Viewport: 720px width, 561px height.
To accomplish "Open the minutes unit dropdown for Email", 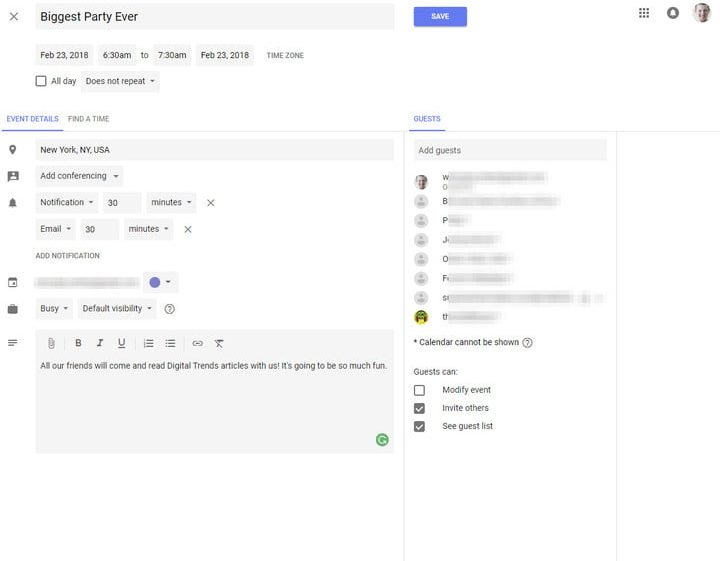I will click(148, 229).
